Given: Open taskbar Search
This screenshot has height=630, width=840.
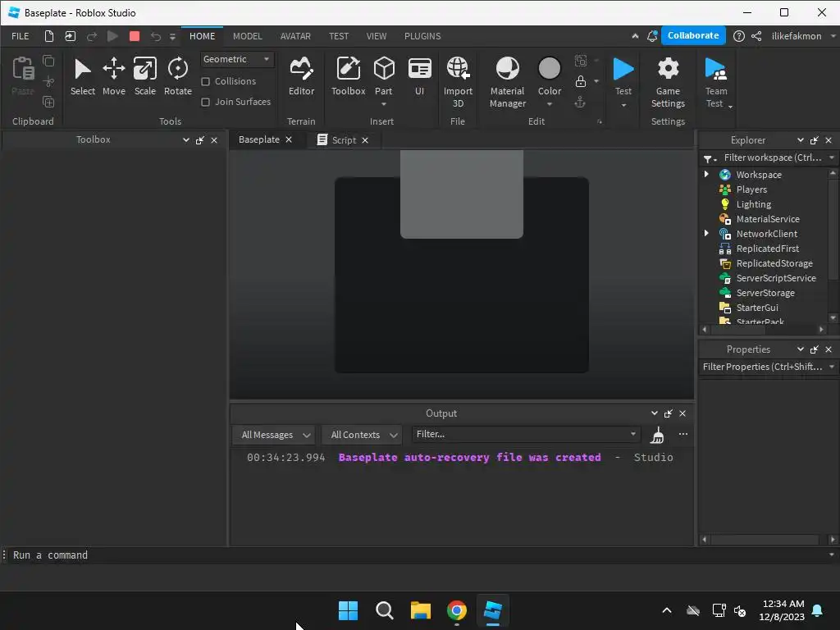Looking at the screenshot, I should coord(385,610).
